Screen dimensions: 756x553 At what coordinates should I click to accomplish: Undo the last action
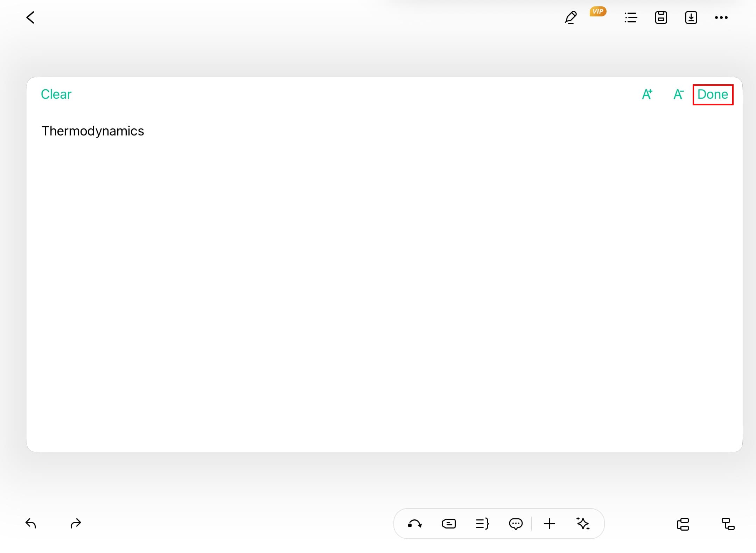31,524
